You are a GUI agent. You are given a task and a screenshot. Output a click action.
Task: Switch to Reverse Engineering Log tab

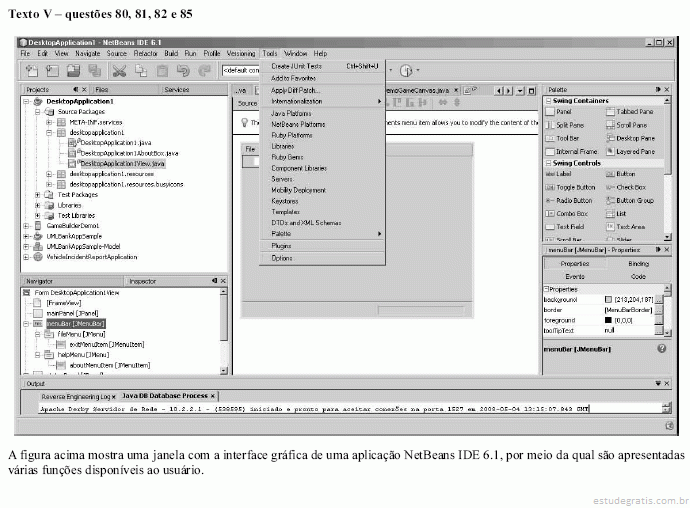[78, 397]
